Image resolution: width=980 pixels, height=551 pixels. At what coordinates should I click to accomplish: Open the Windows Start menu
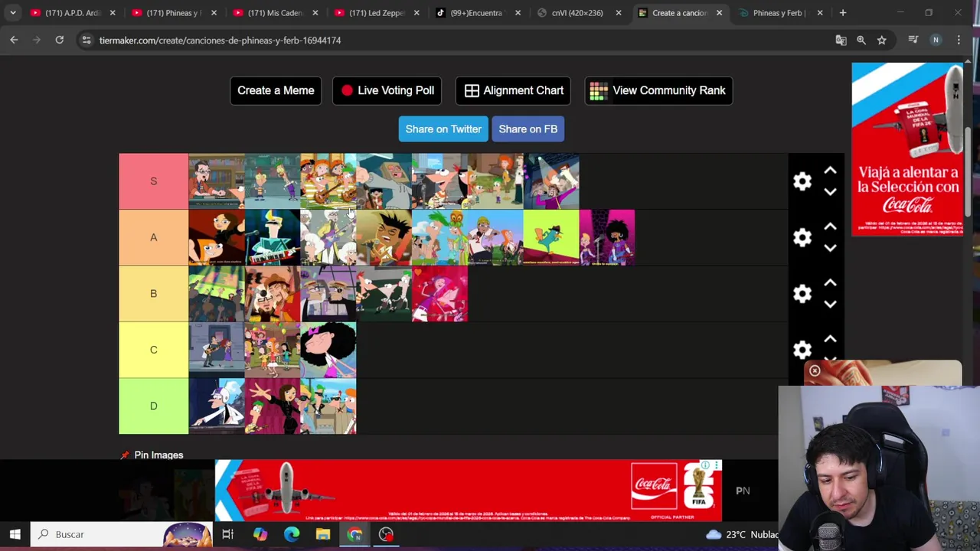15,534
